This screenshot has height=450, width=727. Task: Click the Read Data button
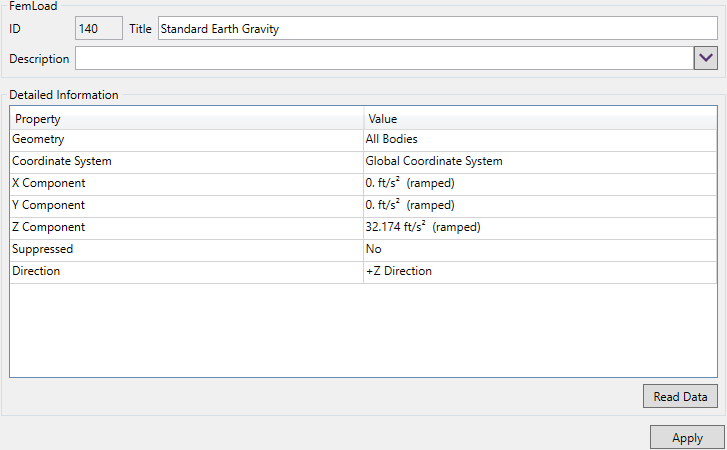click(x=680, y=397)
